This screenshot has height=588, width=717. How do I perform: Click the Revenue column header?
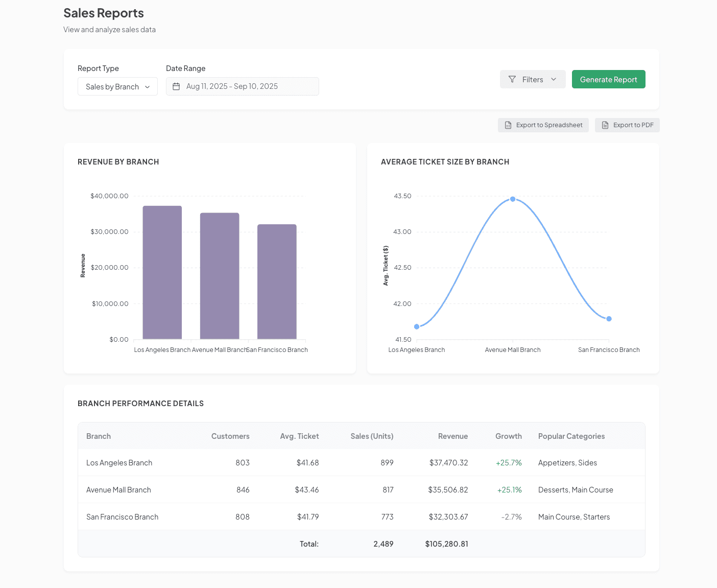coord(452,436)
